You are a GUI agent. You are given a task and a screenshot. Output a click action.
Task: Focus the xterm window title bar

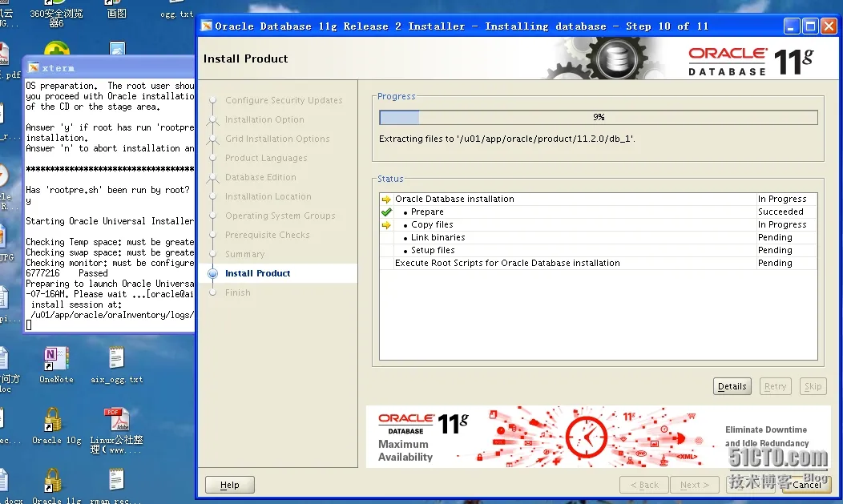click(x=109, y=67)
